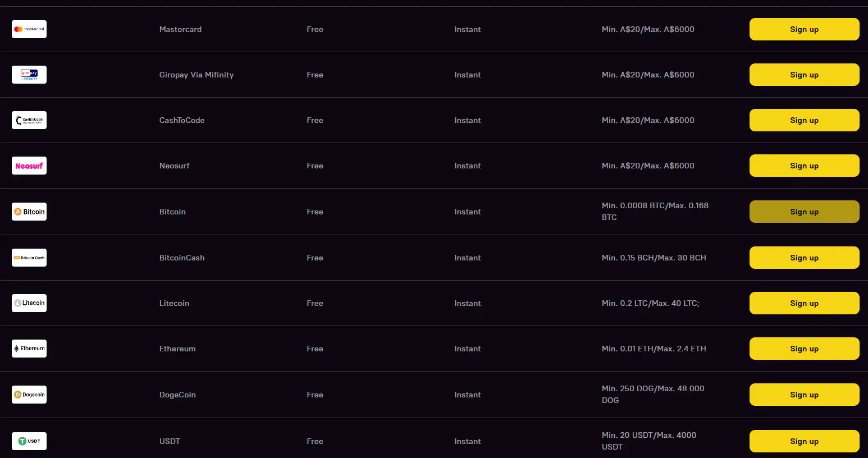Sign up in the Mastercard row
Image resolution: width=868 pixels, height=458 pixels.
click(x=804, y=29)
